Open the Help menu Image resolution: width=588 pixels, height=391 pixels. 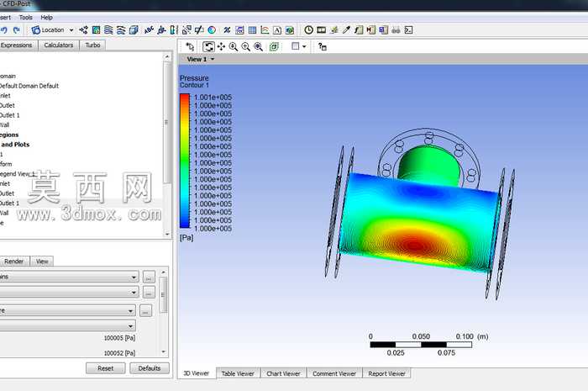coord(46,18)
